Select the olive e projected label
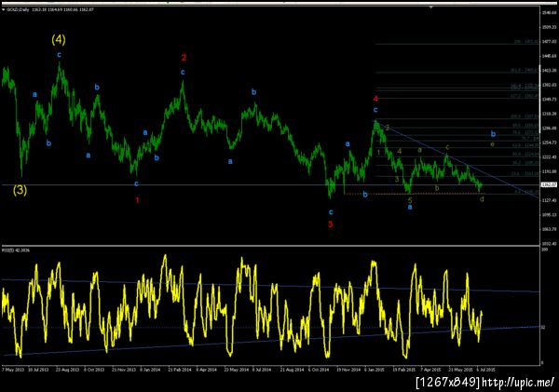Screen dimensions: 559x392 pos(492,144)
